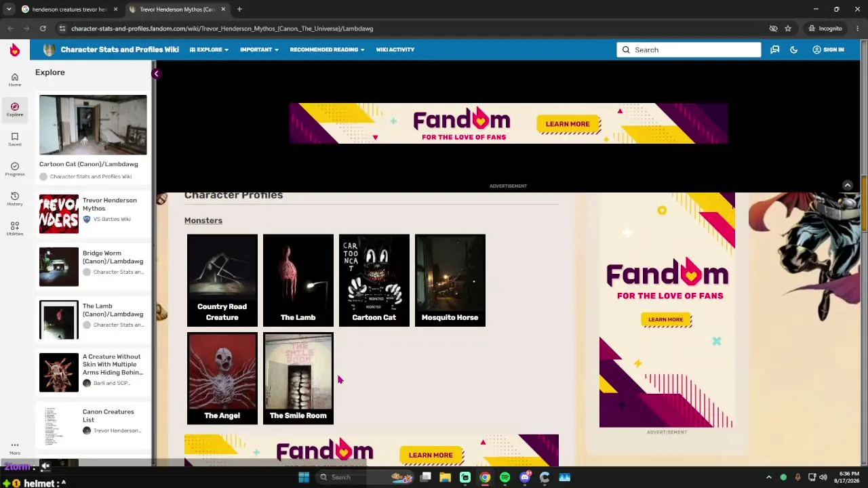Open Task View from the taskbar
This screenshot has width=868, height=488.
(x=425, y=477)
